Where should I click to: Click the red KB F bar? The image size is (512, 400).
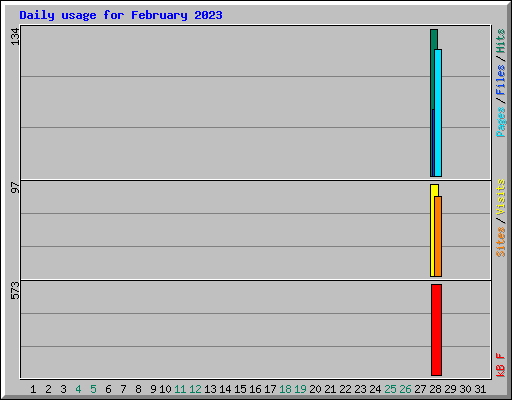pos(436,330)
